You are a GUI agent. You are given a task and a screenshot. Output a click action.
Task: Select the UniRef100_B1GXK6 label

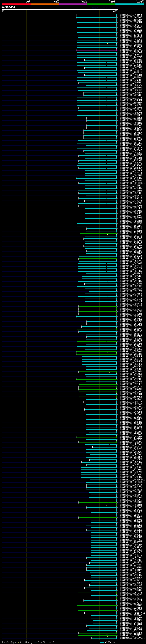coord(131,560)
